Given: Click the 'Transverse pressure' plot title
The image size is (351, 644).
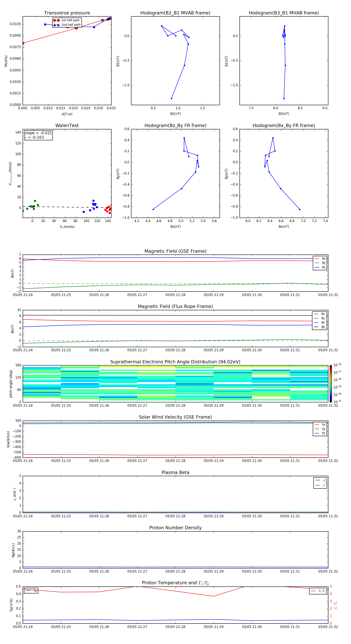Looking at the screenshot, I should tap(67, 13).
